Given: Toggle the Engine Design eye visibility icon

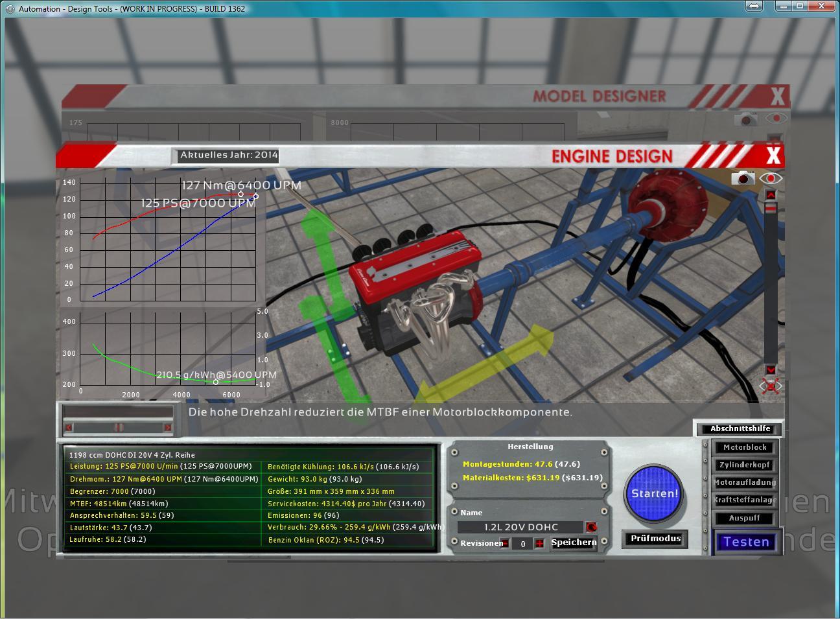Looking at the screenshot, I should coord(771,178).
